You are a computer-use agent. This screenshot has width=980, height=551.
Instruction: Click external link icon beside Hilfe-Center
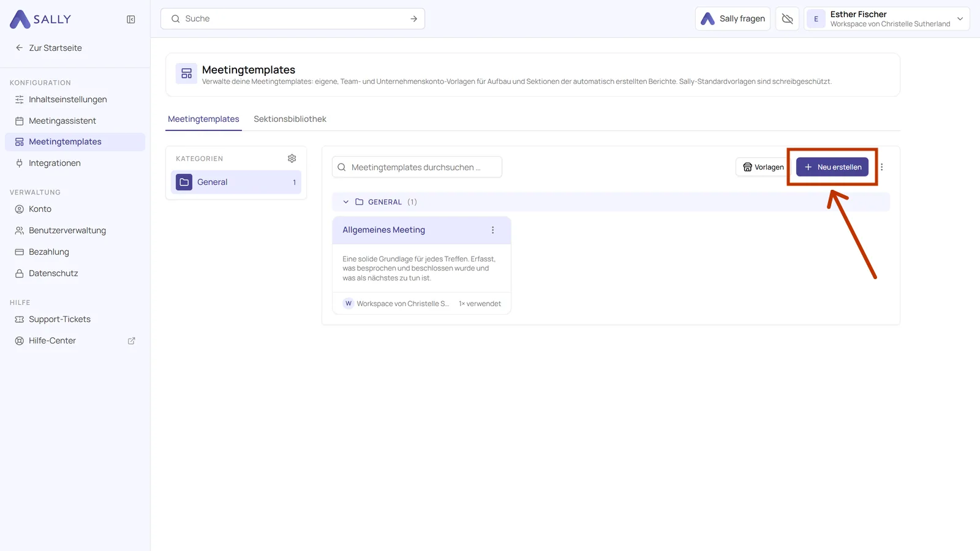[x=131, y=341]
